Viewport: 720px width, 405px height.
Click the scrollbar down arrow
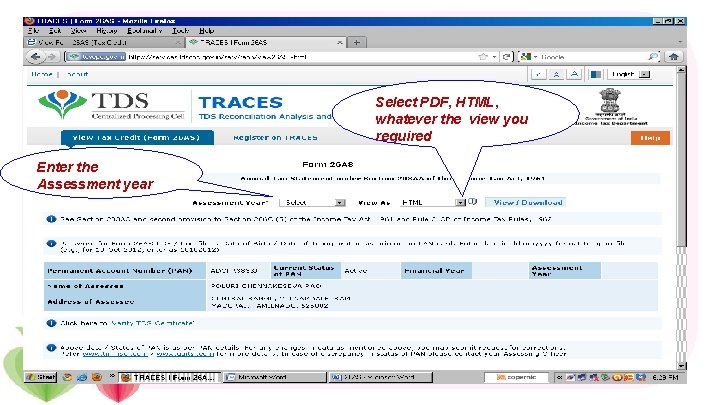[x=681, y=366]
